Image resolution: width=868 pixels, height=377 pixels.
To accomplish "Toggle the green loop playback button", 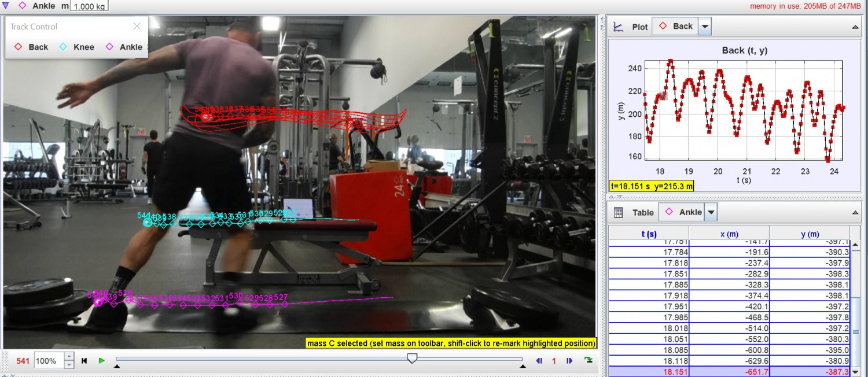I will click(x=589, y=360).
